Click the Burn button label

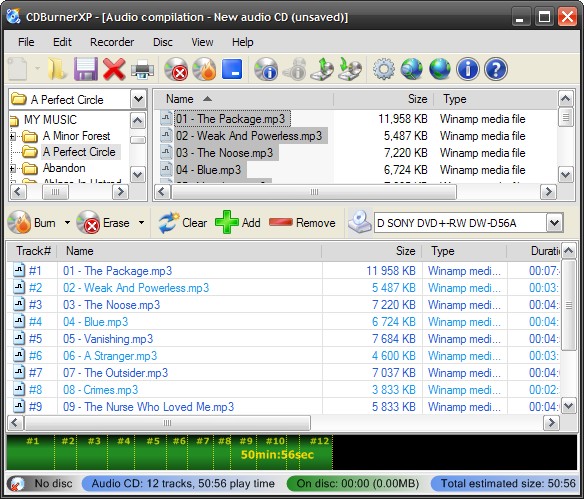[45, 223]
